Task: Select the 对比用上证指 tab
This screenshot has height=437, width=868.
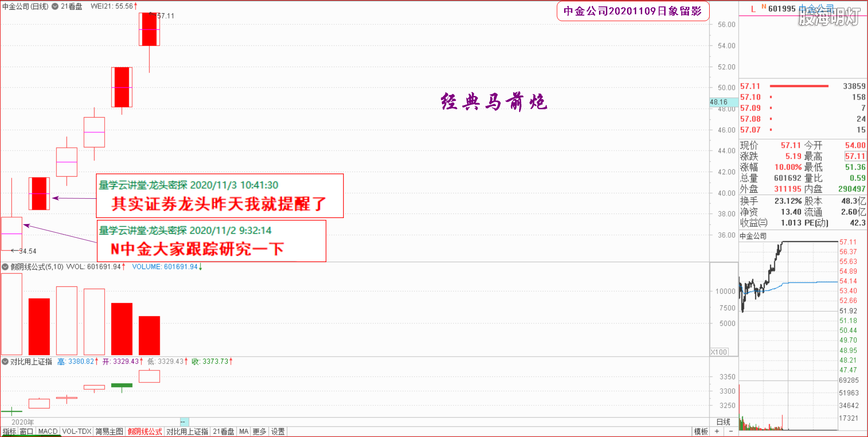Action: 187,431
